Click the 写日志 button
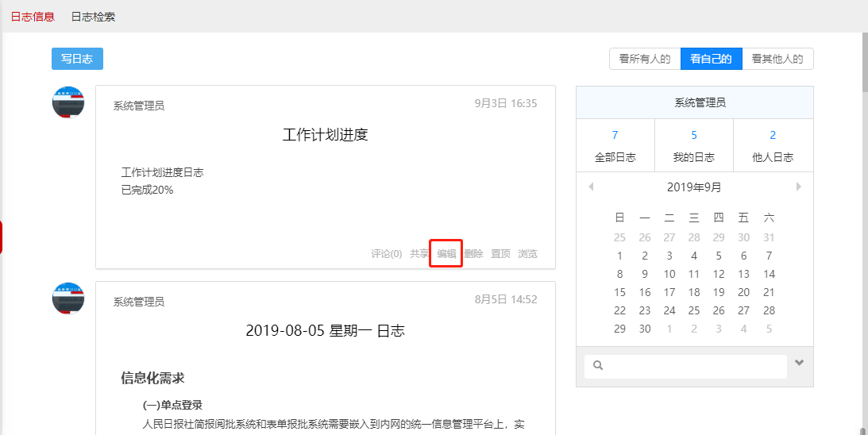This screenshot has width=868, height=435. [x=77, y=59]
